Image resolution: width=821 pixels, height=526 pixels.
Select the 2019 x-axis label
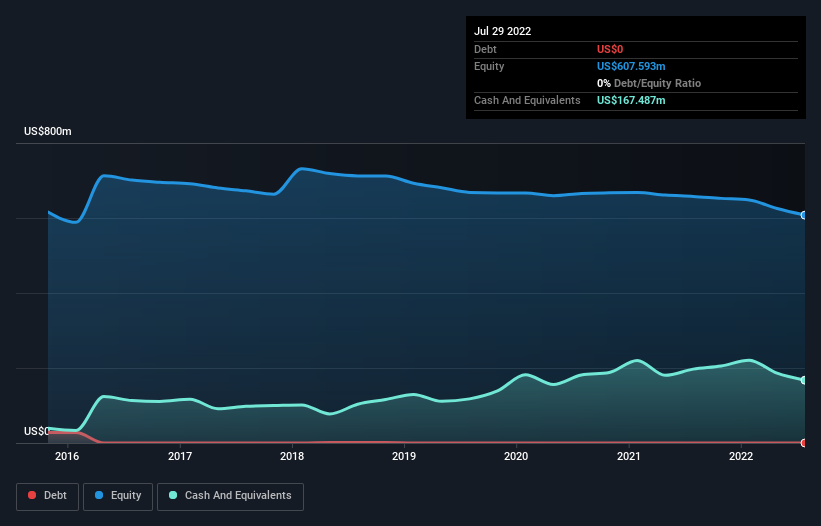tap(404, 456)
